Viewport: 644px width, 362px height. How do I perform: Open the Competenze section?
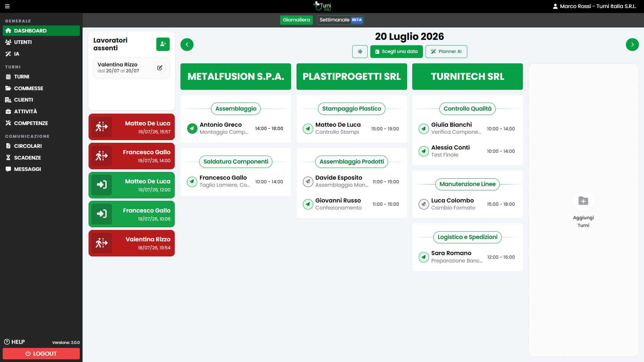click(x=41, y=123)
